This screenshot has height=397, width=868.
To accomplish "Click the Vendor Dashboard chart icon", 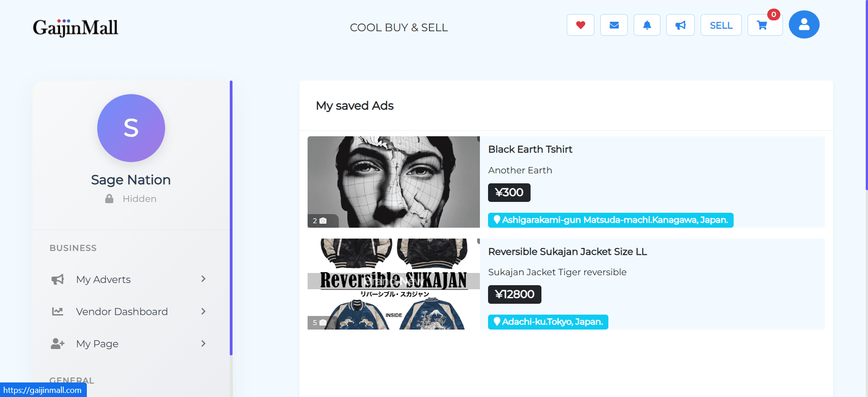I will click(57, 311).
